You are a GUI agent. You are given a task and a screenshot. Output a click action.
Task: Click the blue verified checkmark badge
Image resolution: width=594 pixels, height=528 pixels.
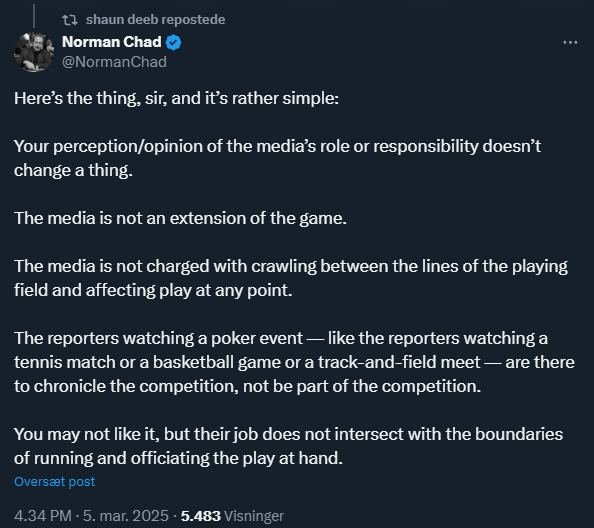(x=174, y=42)
